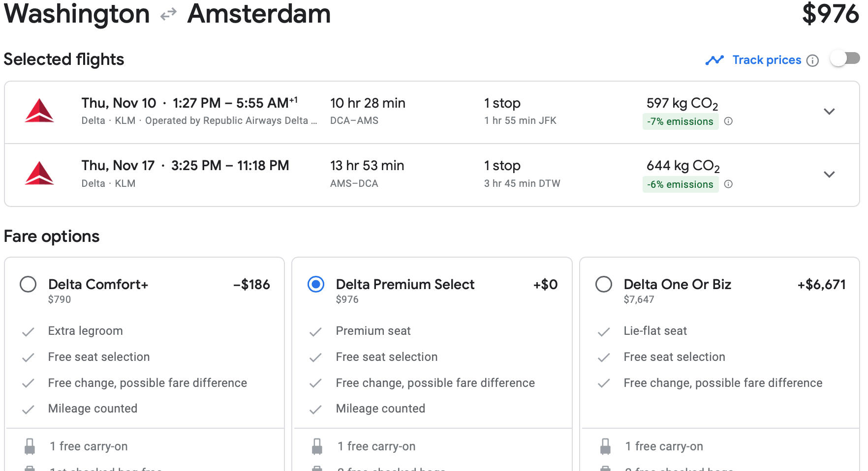
Task: Expand the Thu, Nov 10 flight details
Action: pyautogui.click(x=829, y=112)
